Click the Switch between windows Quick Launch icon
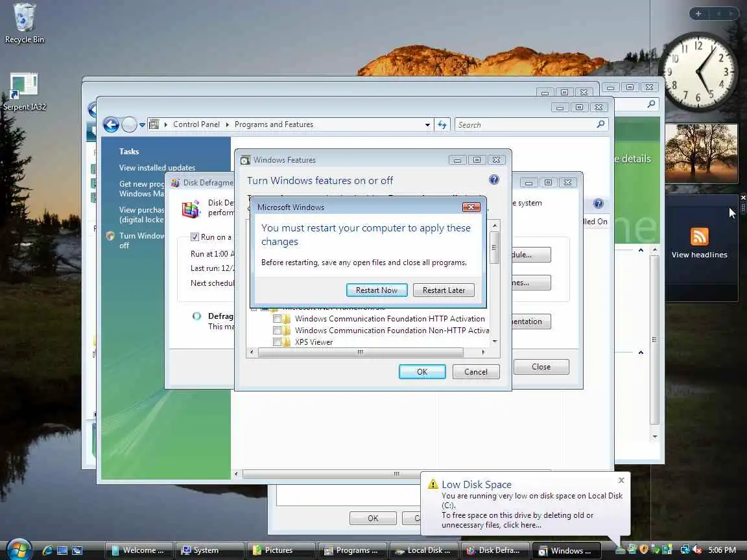 click(x=77, y=550)
